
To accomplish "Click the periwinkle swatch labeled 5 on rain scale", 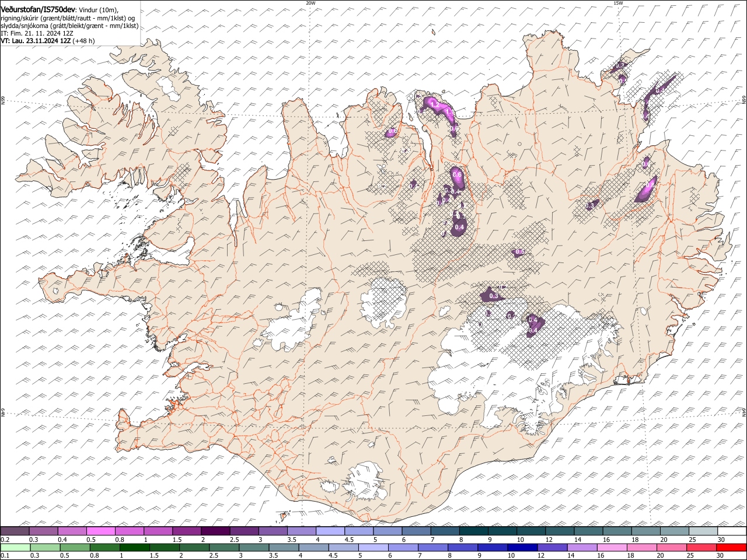I will pos(372,548).
